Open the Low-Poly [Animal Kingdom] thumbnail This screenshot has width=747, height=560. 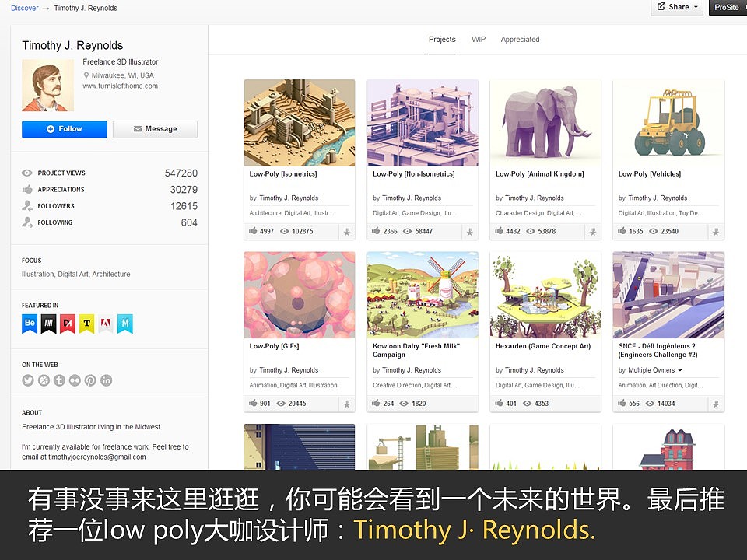(x=545, y=123)
